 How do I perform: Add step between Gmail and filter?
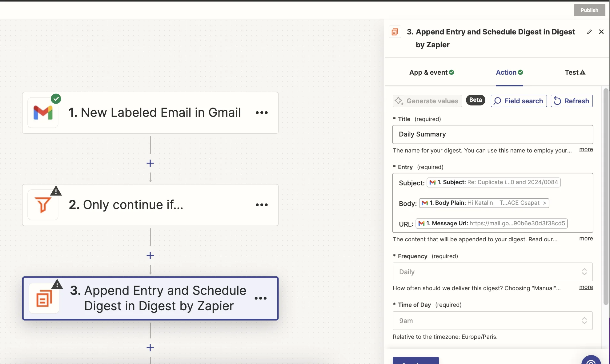[150, 163]
